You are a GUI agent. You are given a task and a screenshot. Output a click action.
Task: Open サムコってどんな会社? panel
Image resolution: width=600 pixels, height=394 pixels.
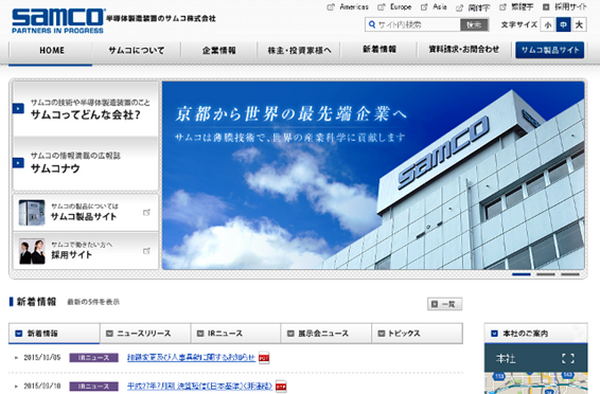pos(86,109)
